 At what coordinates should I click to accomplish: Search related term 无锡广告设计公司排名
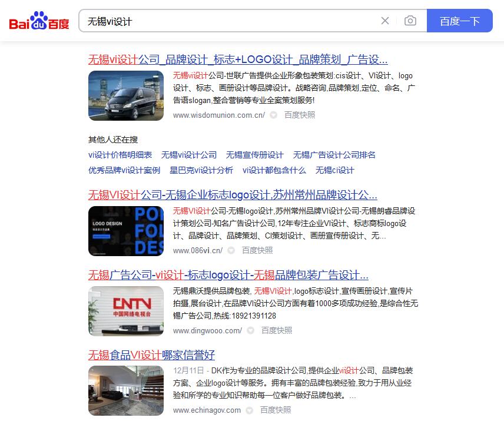(334, 155)
